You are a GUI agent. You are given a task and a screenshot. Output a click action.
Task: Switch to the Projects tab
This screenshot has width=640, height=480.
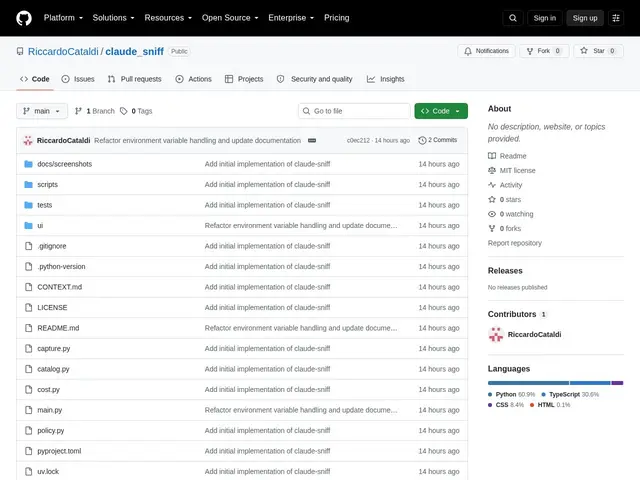(244, 79)
